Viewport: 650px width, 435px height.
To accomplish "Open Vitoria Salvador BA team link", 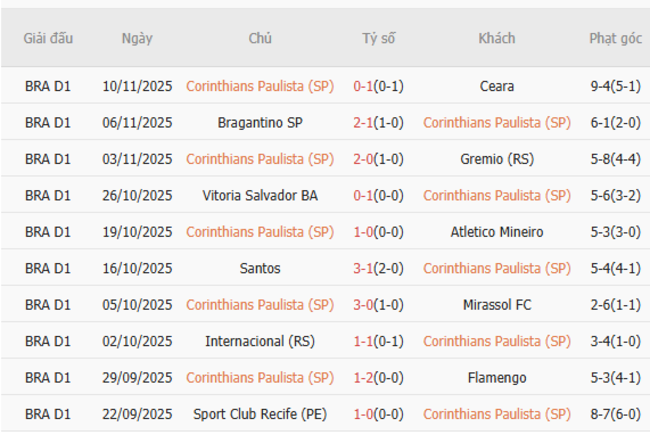I will 260,195.
